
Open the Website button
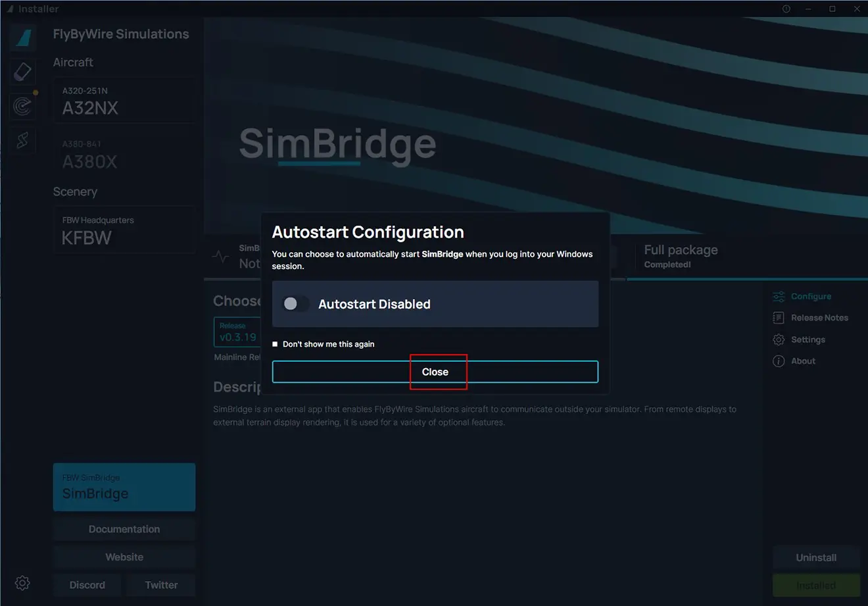click(x=124, y=557)
